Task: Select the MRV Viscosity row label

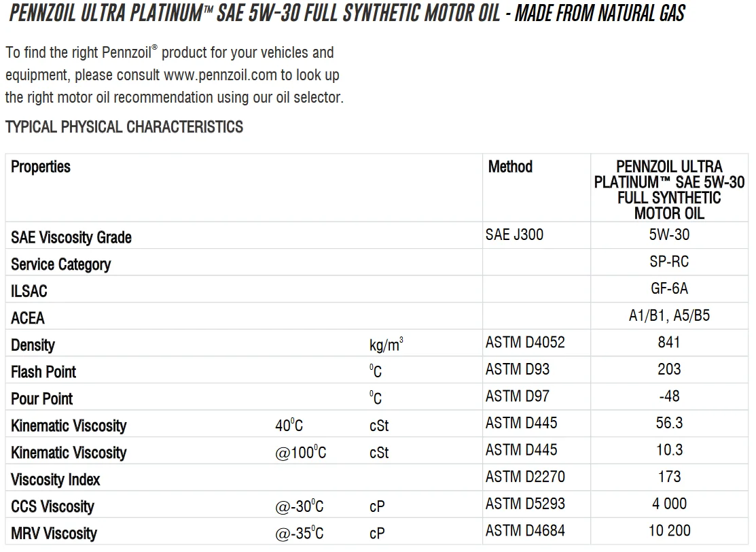Action: [x=54, y=534]
